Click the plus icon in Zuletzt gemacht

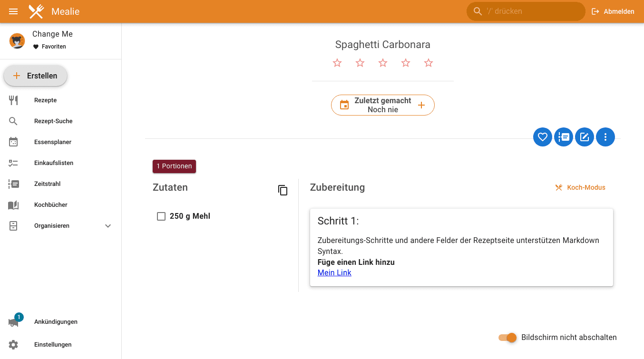[x=421, y=105]
